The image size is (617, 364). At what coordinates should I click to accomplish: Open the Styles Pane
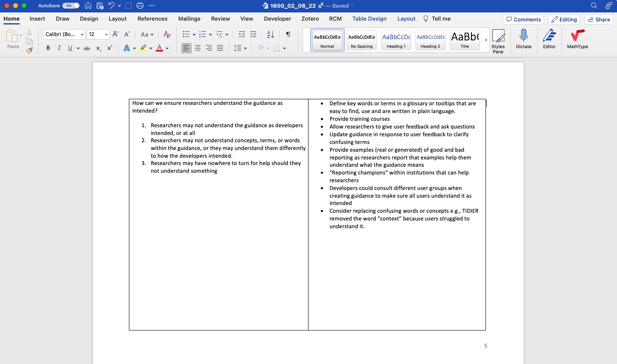coord(498,41)
